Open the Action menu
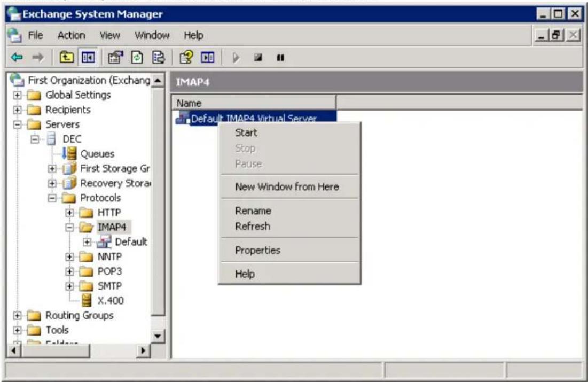 pos(71,35)
